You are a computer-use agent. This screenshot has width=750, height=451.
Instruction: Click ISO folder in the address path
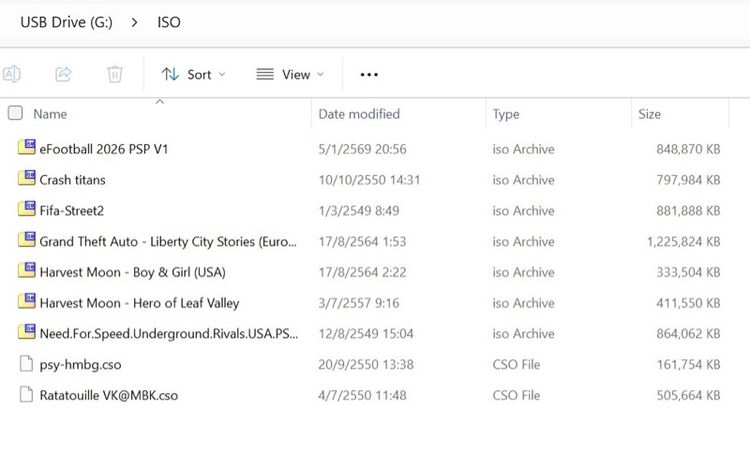tap(169, 22)
